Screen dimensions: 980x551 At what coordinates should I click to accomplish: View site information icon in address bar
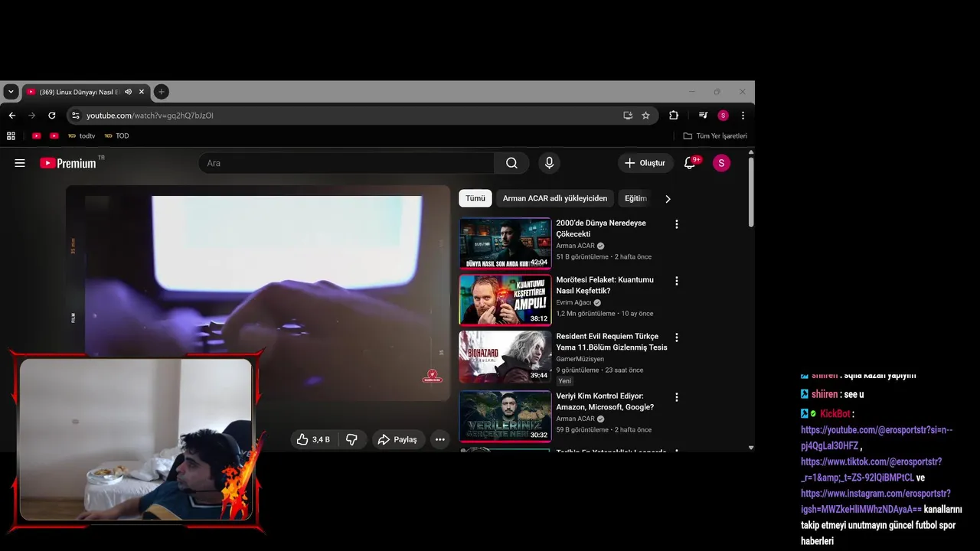75,116
